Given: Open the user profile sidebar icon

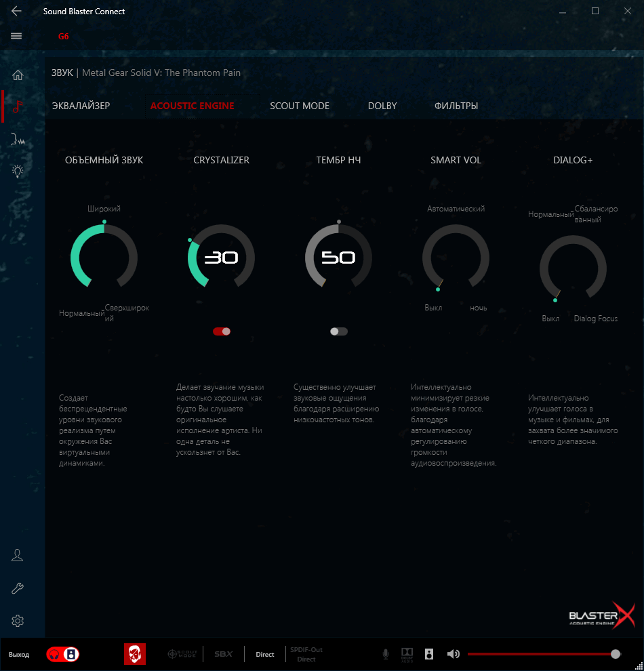Looking at the screenshot, I should point(18,555).
